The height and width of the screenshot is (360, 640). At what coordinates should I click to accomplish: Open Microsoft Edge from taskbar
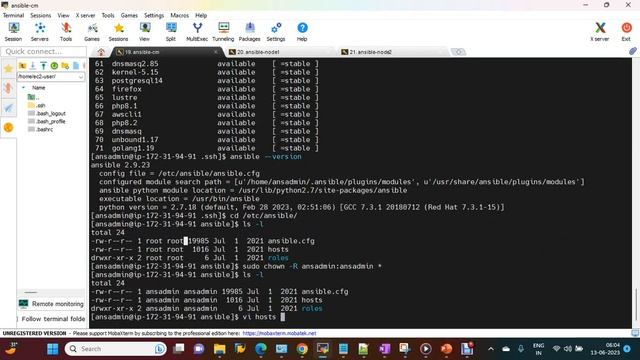[261, 349]
